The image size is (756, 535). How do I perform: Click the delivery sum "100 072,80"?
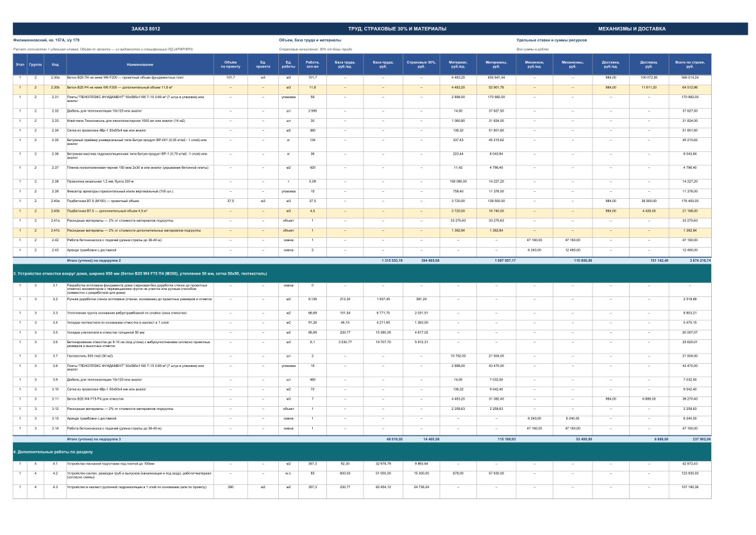[649, 78]
